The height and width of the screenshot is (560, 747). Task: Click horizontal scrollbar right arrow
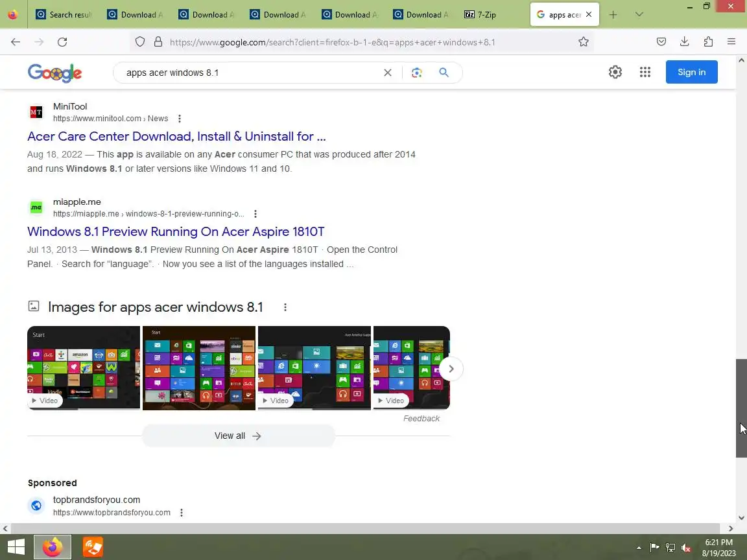coord(731,528)
